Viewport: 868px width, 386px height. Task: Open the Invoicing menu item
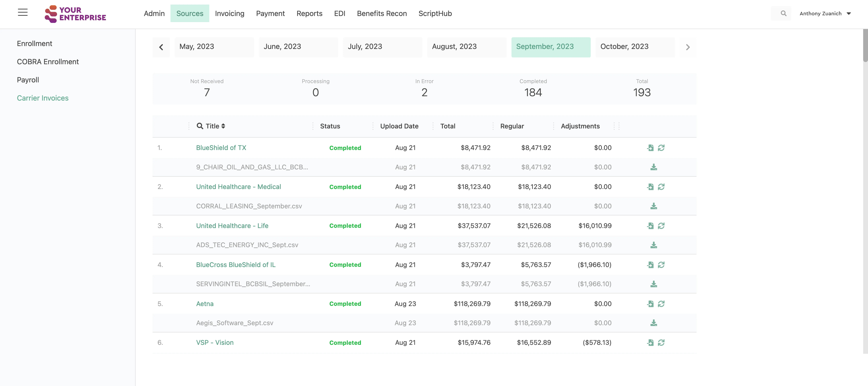pos(229,13)
